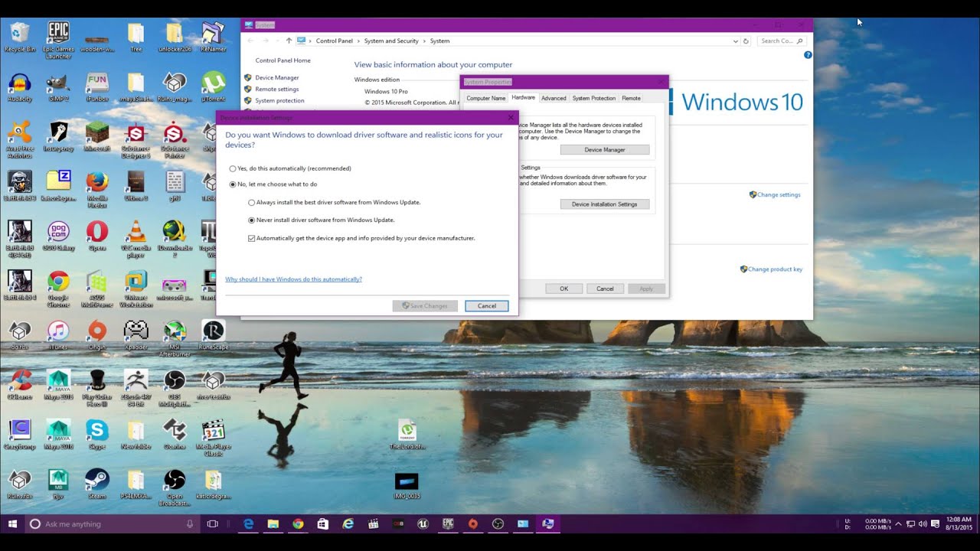Screen dimensions: 980x551
Task: Select VLC media player desktop icon
Action: [x=136, y=239]
